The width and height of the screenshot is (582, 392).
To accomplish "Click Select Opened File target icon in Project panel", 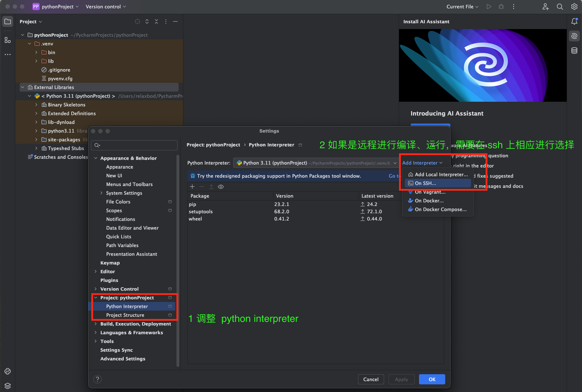I will 137,21.
